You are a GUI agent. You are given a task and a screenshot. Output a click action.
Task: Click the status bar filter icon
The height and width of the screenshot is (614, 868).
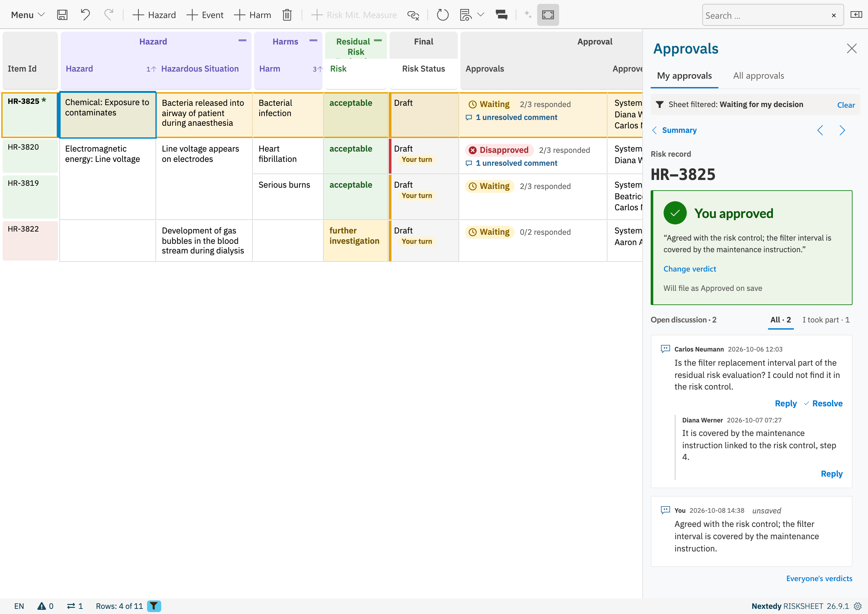click(x=154, y=606)
